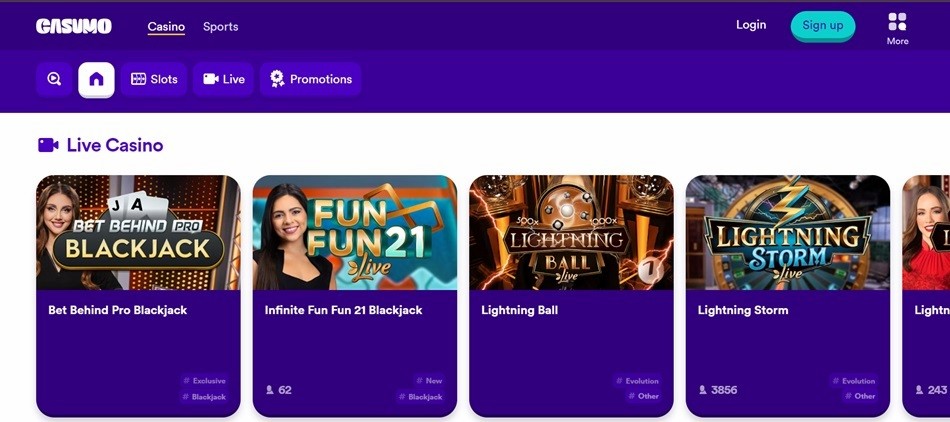
Task: Open the Promotions section
Action: click(x=311, y=79)
